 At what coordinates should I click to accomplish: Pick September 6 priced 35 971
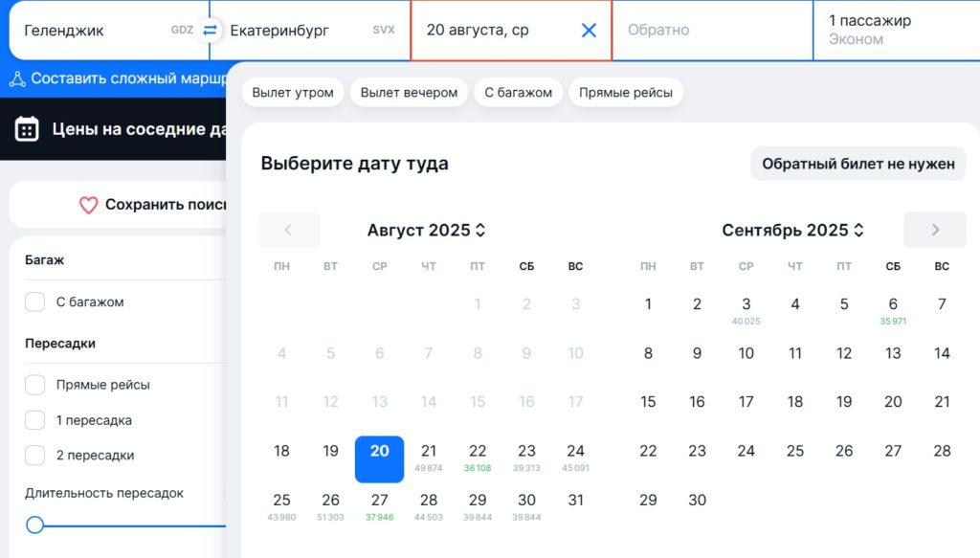tap(893, 303)
